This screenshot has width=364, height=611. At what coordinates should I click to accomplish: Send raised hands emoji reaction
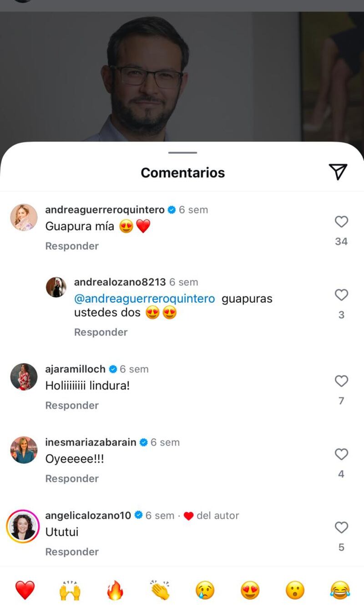[x=70, y=590]
